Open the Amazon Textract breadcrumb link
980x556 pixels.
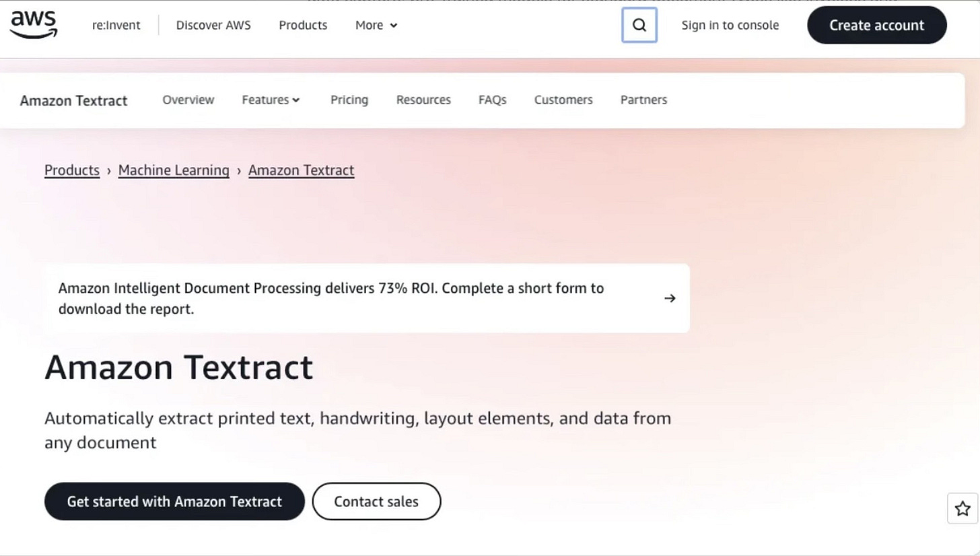[x=302, y=170]
